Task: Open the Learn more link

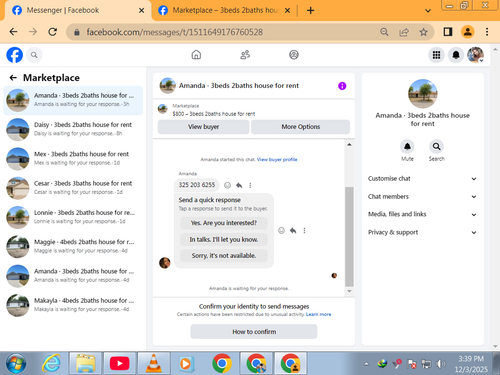Action: coord(319,314)
